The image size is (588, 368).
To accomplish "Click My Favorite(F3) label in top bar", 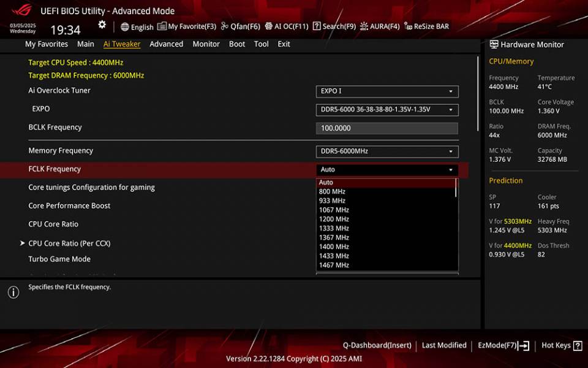I will pyautogui.click(x=192, y=26).
